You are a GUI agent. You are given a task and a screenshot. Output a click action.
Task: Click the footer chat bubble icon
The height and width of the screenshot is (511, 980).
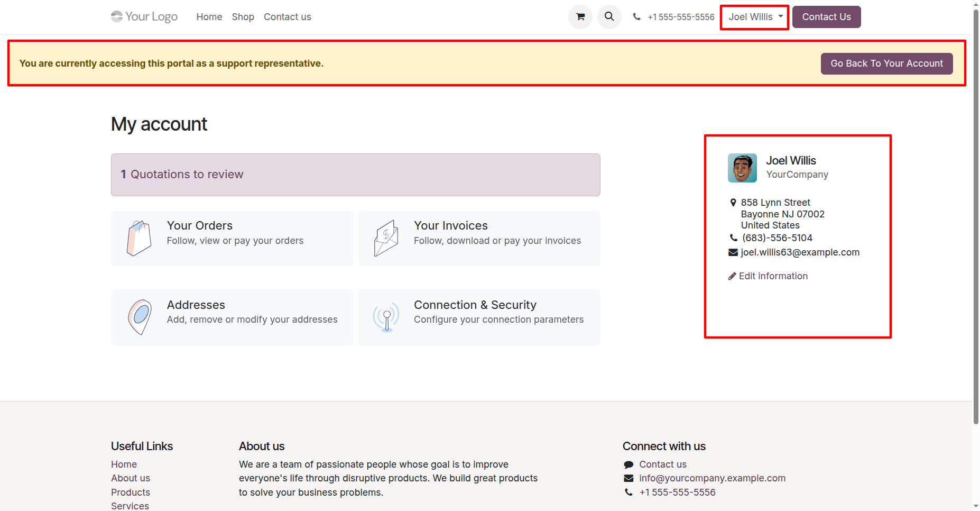click(628, 464)
